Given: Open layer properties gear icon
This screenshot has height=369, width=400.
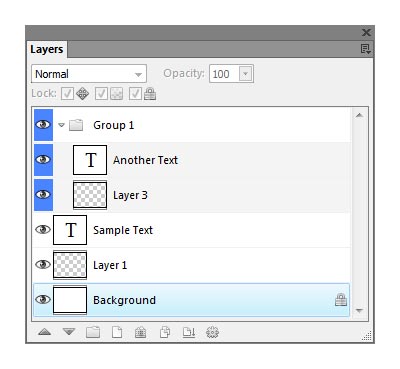Looking at the screenshot, I should [212, 332].
